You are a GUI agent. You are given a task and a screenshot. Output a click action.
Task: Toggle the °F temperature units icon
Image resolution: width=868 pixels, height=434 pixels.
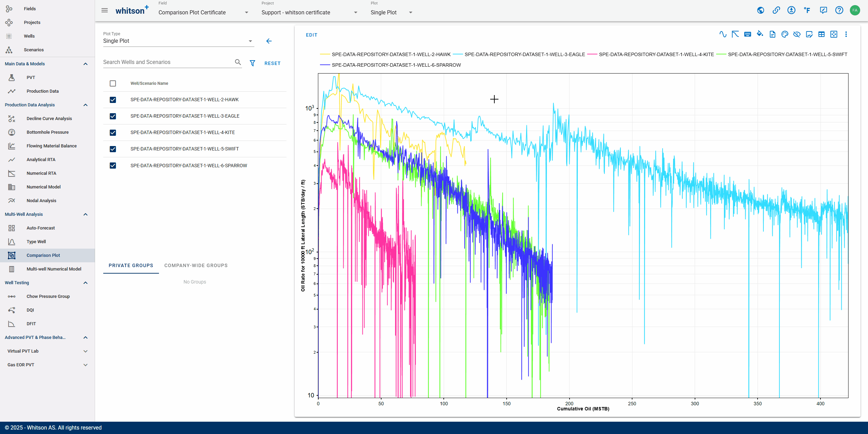807,10
